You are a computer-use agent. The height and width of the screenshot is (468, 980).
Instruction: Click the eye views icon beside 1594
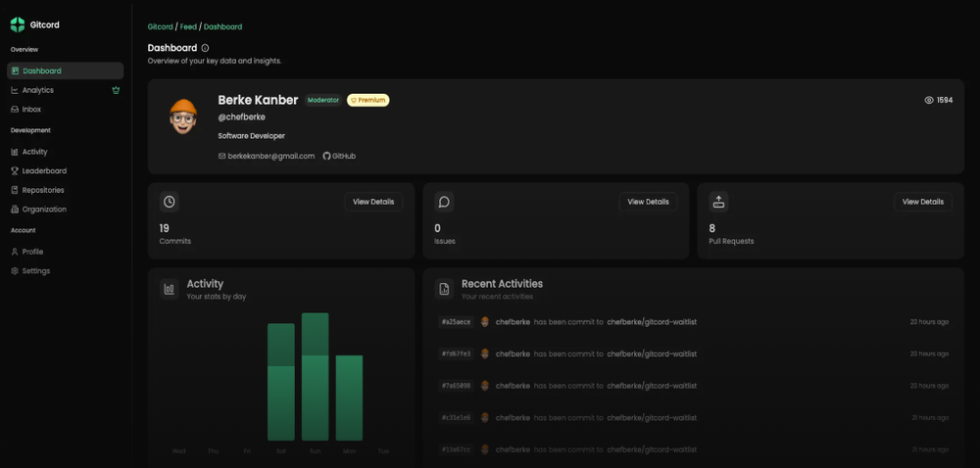tap(929, 100)
